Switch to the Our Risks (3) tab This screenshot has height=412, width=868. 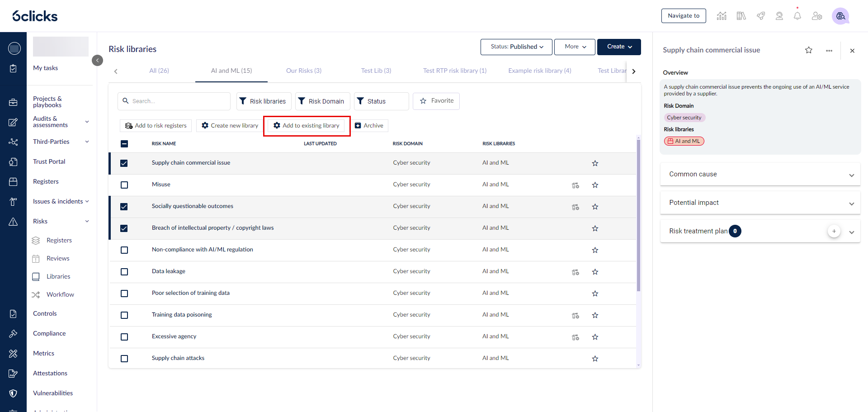tap(303, 71)
